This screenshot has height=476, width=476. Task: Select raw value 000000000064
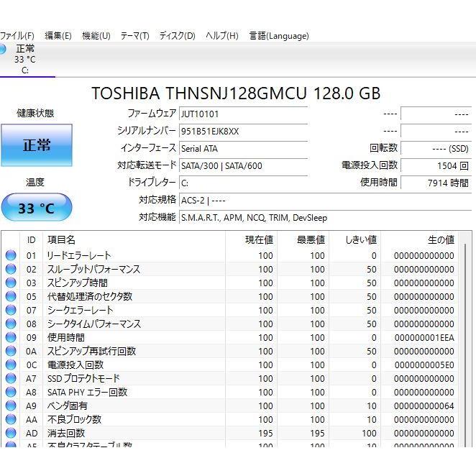(x=424, y=406)
